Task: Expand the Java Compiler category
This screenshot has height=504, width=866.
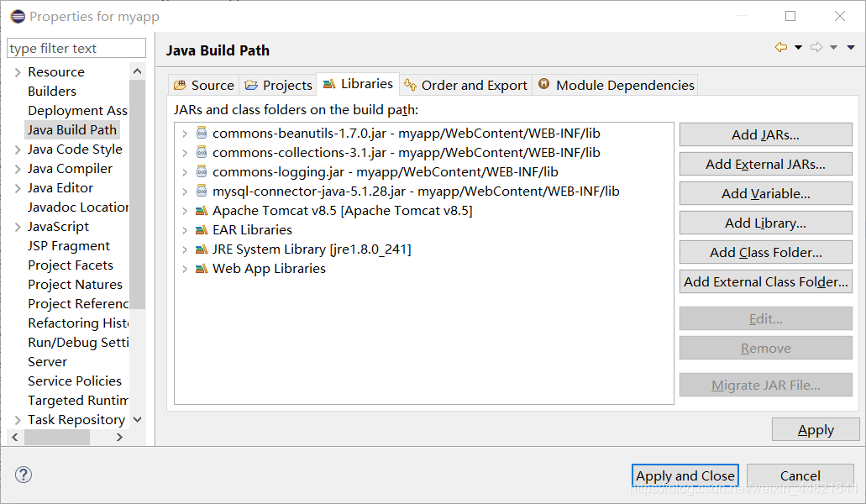Action: pos(18,169)
